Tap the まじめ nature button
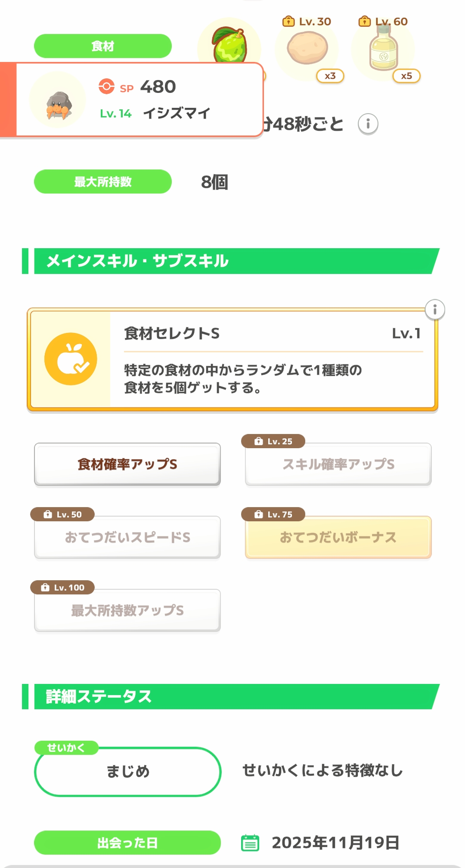This screenshot has width=465, height=868. click(x=128, y=772)
